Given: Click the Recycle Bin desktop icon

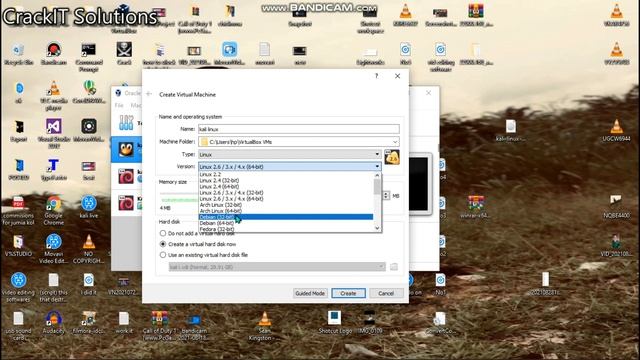Looking at the screenshot, I should (x=18, y=54).
